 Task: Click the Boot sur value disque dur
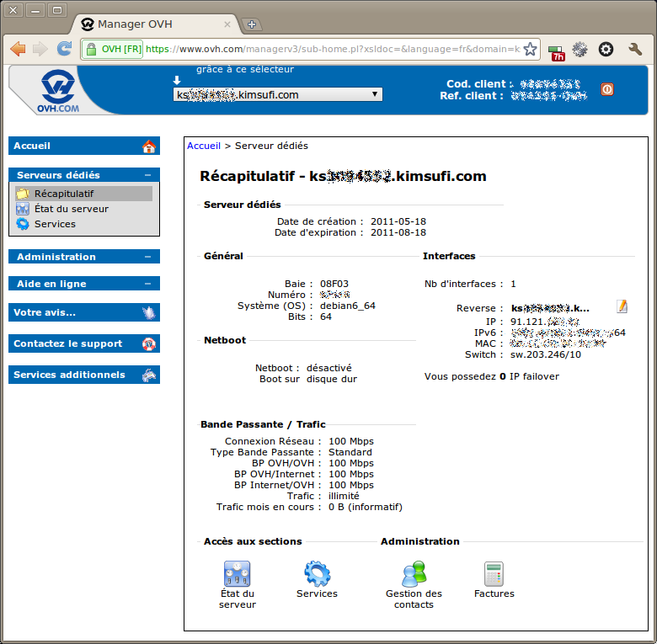coord(331,379)
